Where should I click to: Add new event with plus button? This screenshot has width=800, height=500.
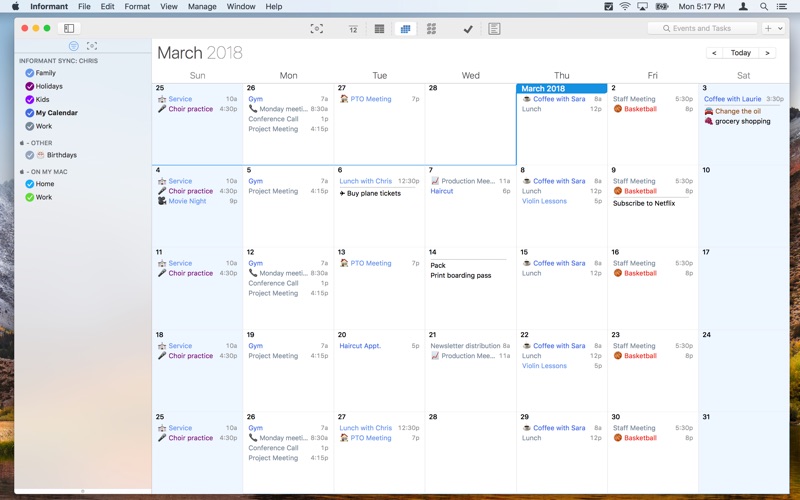point(768,29)
